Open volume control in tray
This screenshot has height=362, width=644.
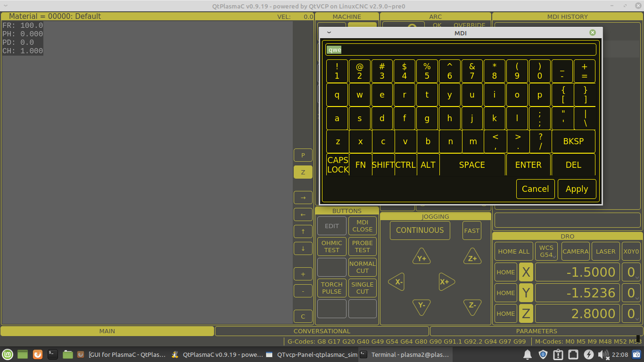pyautogui.click(x=603, y=354)
